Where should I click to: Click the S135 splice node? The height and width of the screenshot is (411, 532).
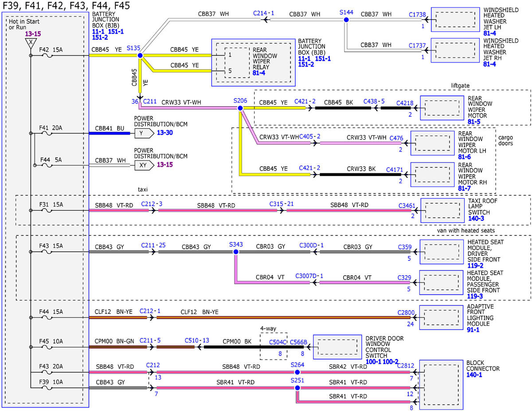(x=140, y=55)
